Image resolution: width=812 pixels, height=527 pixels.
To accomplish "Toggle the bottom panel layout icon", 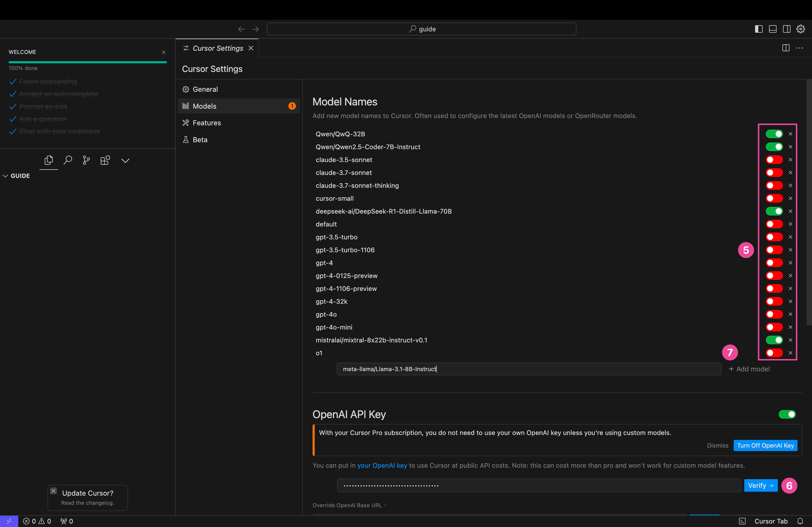I will coord(773,29).
